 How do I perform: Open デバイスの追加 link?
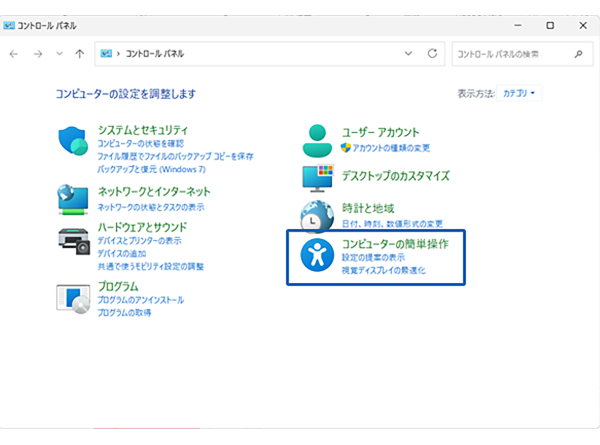point(122,254)
